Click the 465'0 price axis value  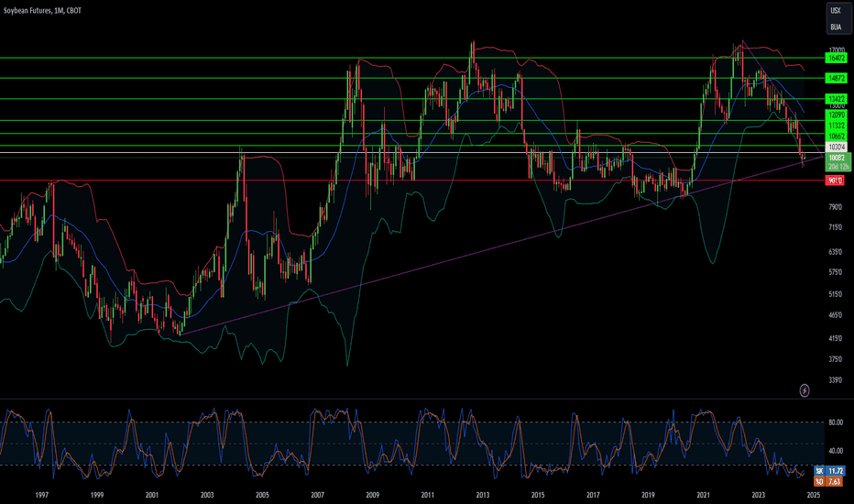[836, 315]
